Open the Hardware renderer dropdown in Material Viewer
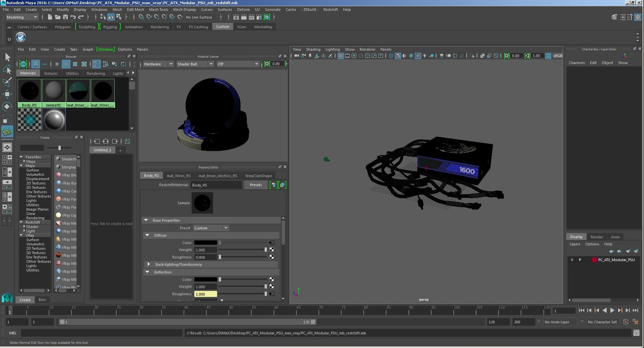This screenshot has height=348, width=644. pos(158,64)
